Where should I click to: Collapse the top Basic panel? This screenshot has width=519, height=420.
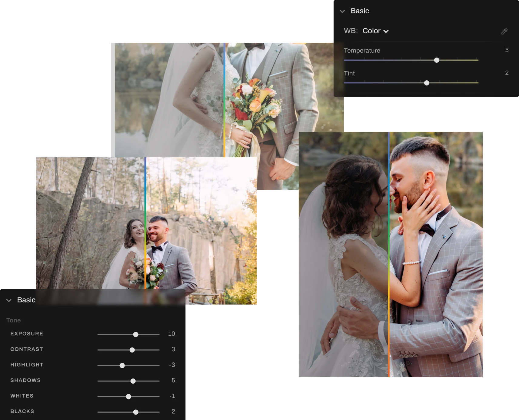click(x=342, y=11)
